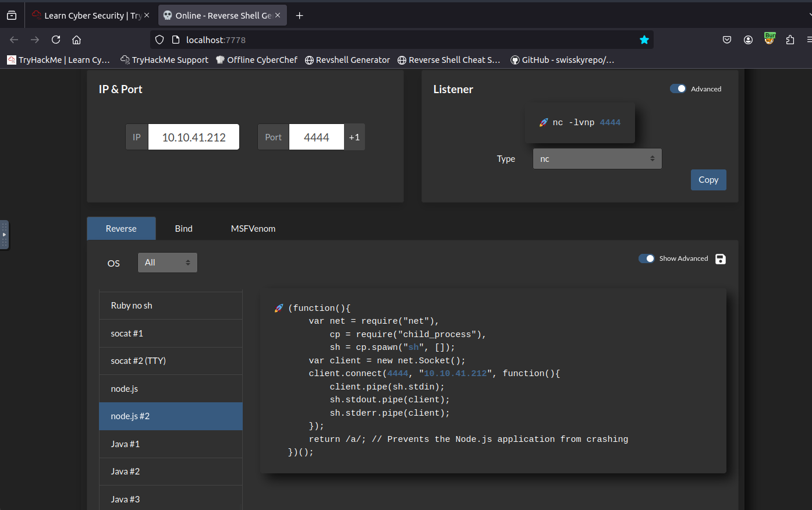
Task: Select the socat #1 payload
Action: pyautogui.click(x=171, y=334)
